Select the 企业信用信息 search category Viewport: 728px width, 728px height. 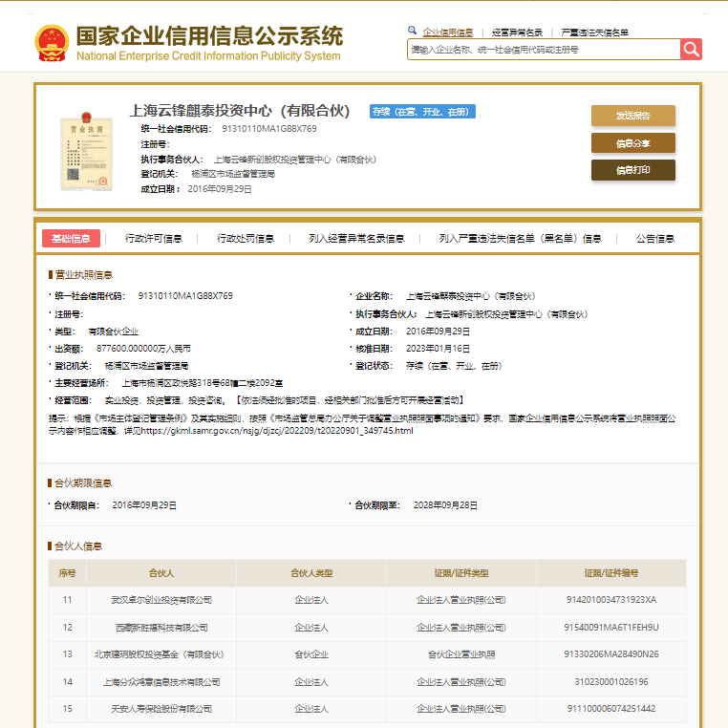[447, 32]
